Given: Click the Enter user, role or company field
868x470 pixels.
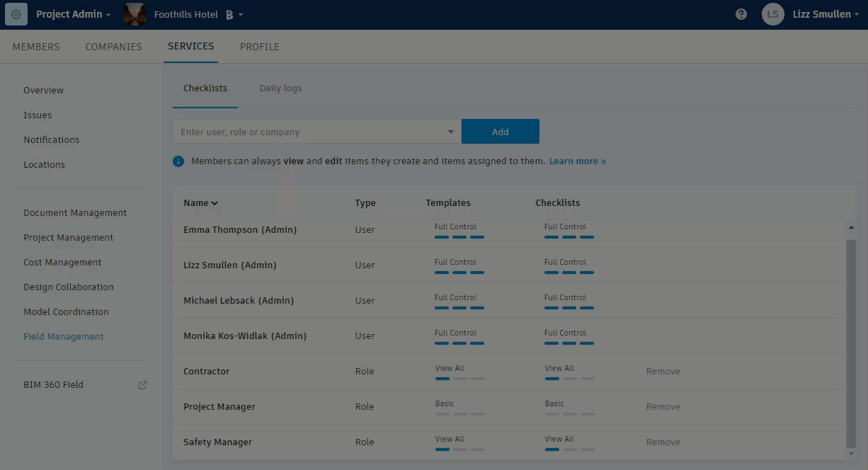Looking at the screenshot, I should point(312,132).
